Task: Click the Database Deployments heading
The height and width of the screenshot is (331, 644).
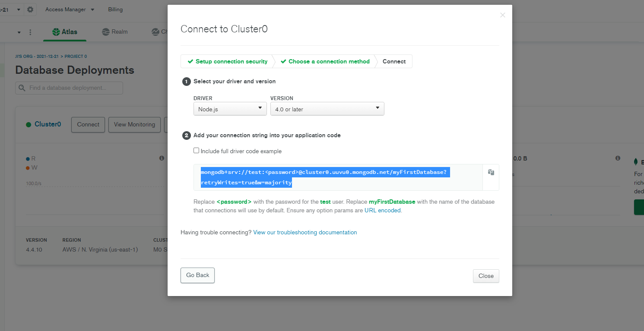Action: click(x=75, y=70)
